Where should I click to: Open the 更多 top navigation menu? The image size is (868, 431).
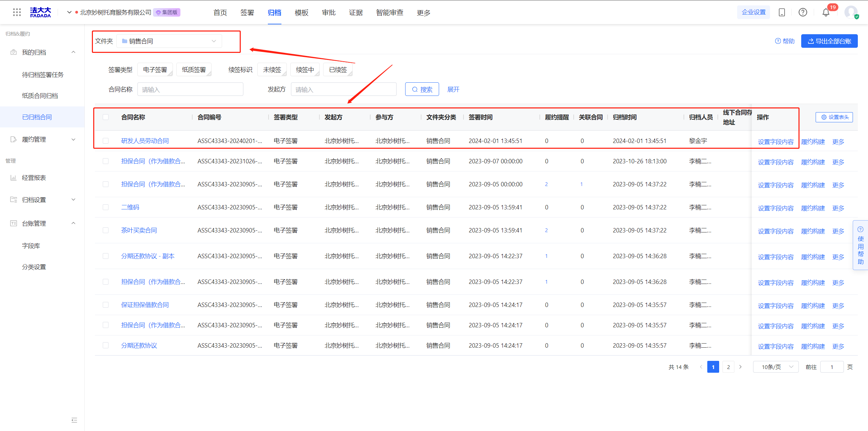point(423,13)
